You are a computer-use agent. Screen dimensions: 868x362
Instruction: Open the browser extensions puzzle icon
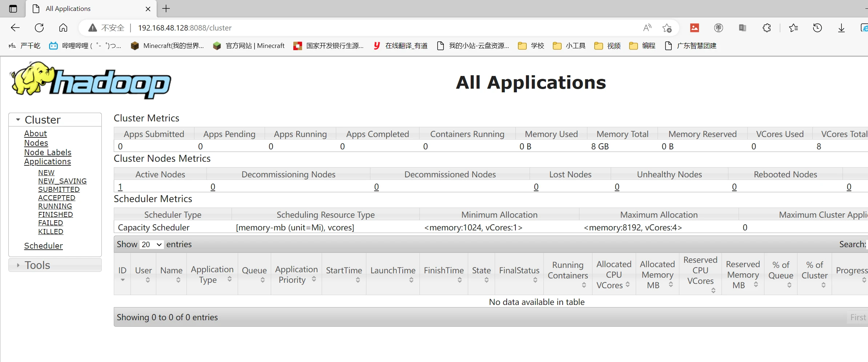(767, 28)
